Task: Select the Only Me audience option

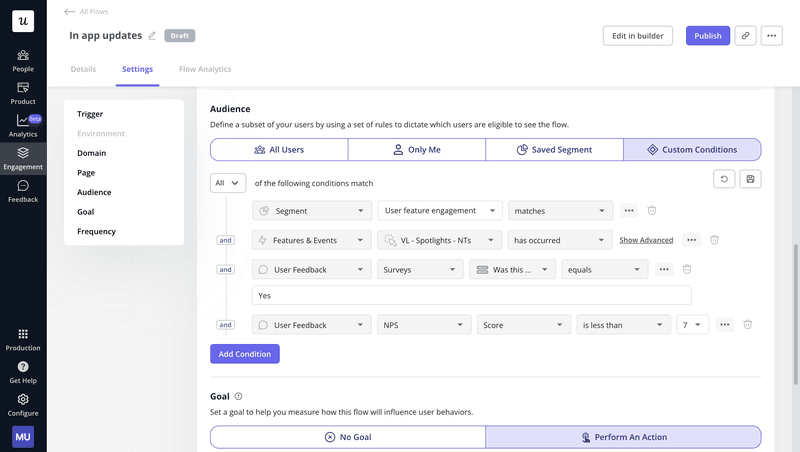Action: (x=417, y=149)
